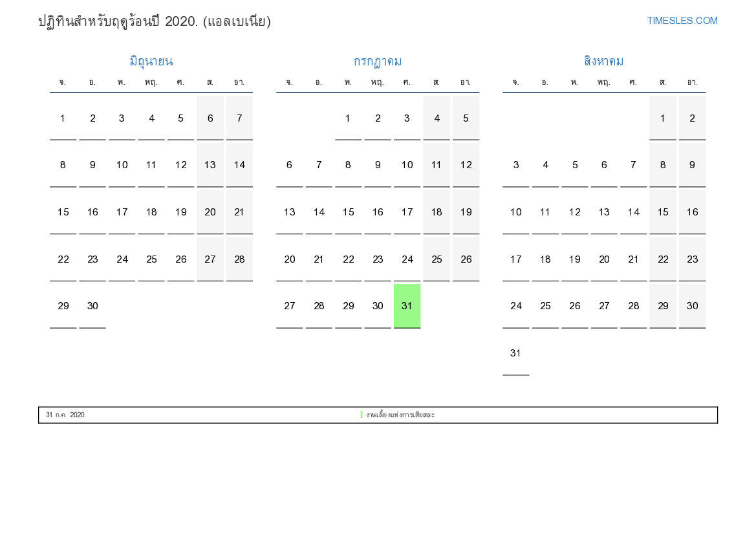Select June 1 in the calendar
This screenshot has width=756, height=535.
coord(63,118)
